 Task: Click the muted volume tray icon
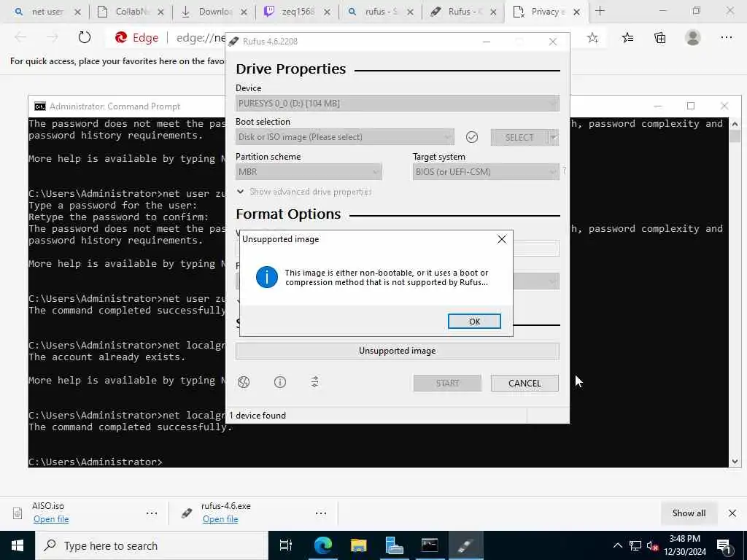(652, 545)
